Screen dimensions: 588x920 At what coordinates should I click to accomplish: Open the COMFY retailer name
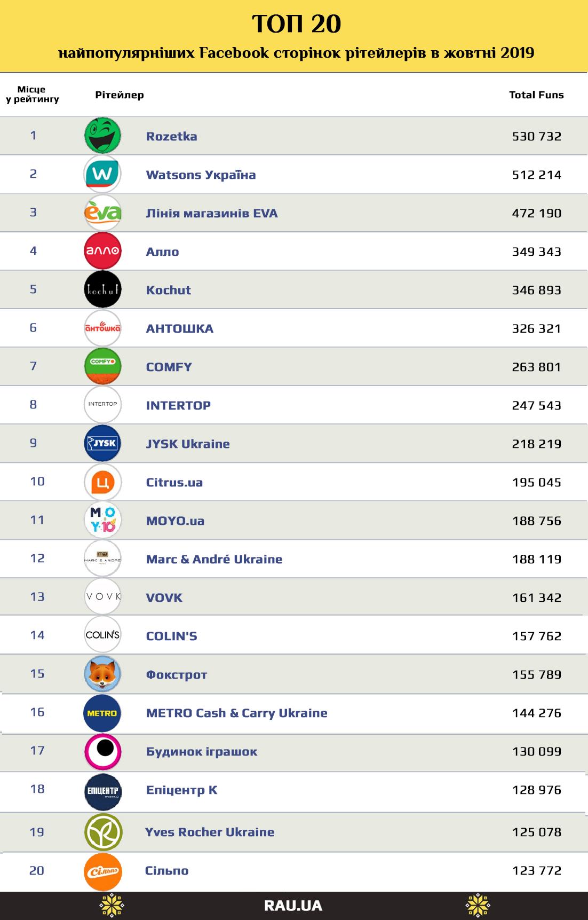point(169,367)
